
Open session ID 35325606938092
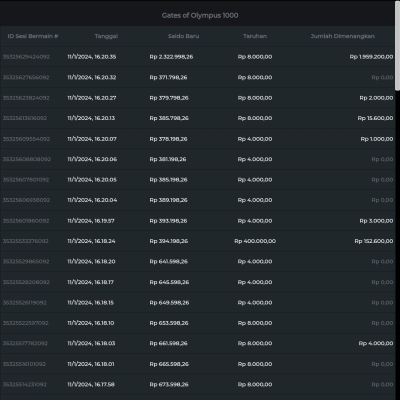tap(26, 200)
